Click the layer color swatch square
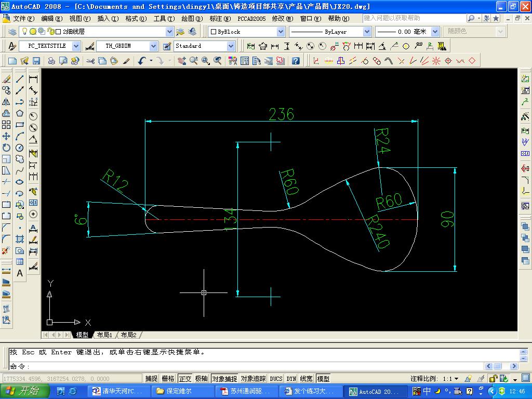The width and height of the screenshot is (532, 399). pyautogui.click(x=58, y=32)
